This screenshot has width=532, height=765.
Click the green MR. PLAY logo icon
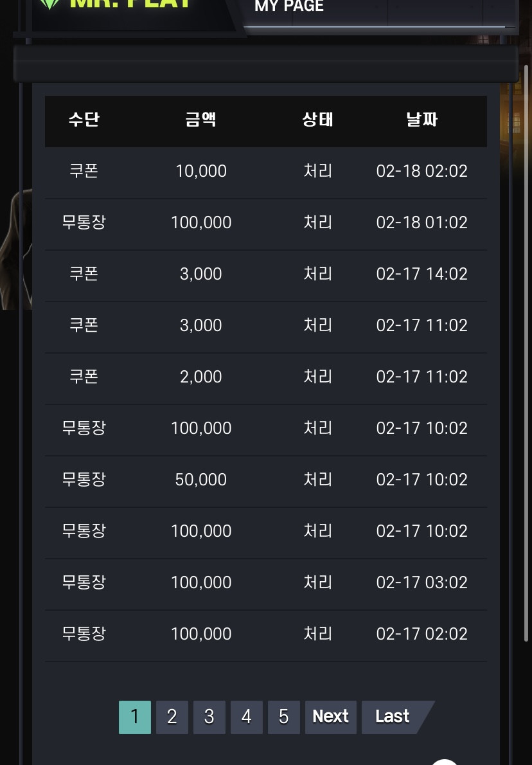click(49, 4)
